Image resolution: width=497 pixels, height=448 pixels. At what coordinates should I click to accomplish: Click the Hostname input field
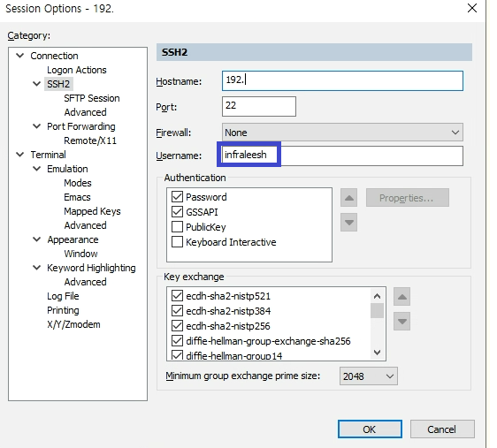(x=342, y=80)
